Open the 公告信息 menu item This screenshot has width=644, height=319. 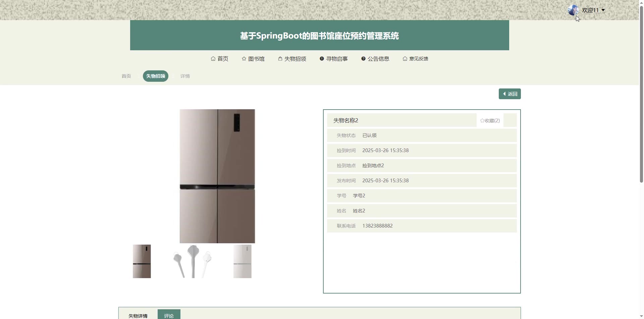pos(375,59)
